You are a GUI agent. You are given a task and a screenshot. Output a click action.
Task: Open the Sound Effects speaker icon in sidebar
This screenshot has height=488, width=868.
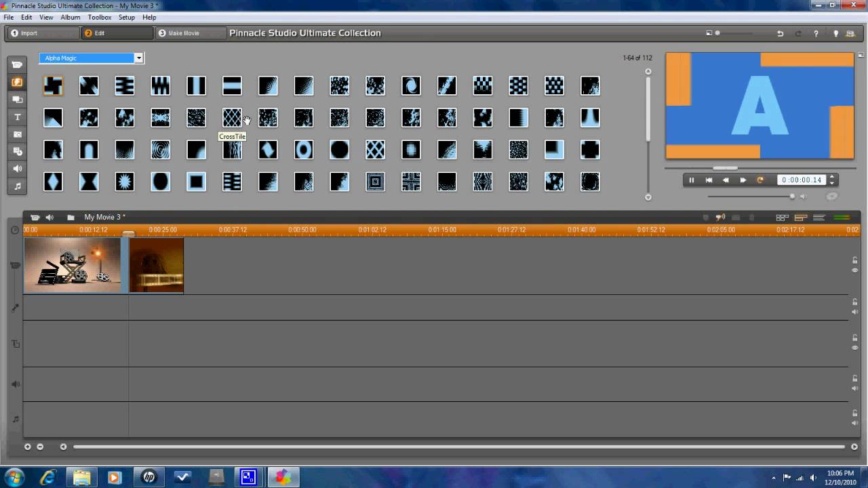pyautogui.click(x=17, y=169)
